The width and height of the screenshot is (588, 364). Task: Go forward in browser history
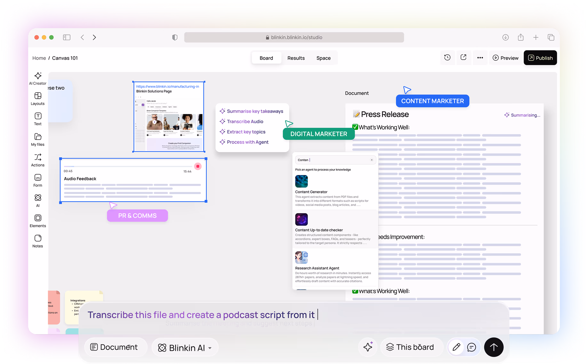pyautogui.click(x=94, y=37)
